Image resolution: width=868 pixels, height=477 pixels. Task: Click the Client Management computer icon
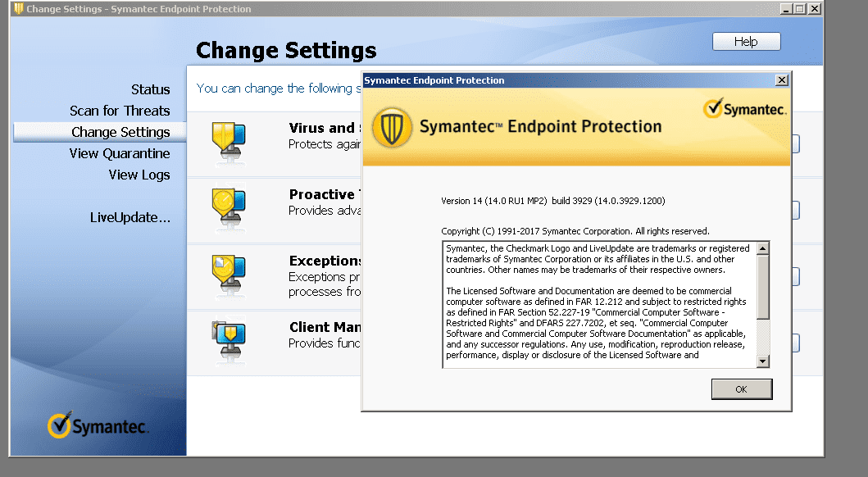[229, 340]
